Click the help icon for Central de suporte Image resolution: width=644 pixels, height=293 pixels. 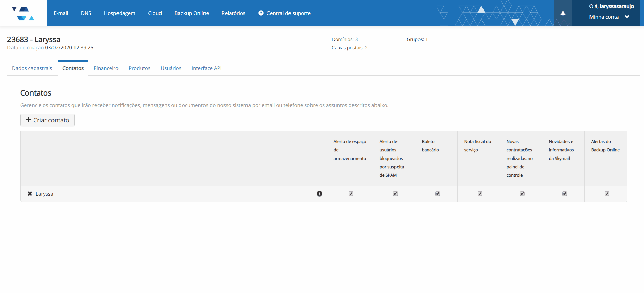(261, 13)
